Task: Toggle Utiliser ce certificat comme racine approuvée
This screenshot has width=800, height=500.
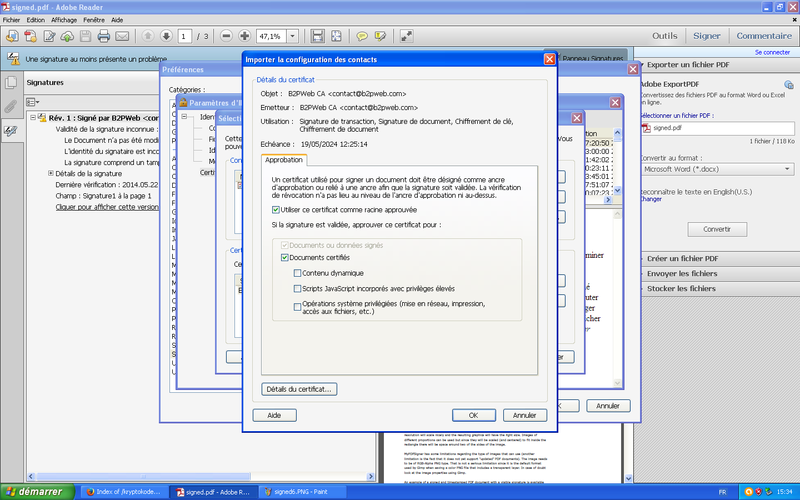Action: coord(276,210)
